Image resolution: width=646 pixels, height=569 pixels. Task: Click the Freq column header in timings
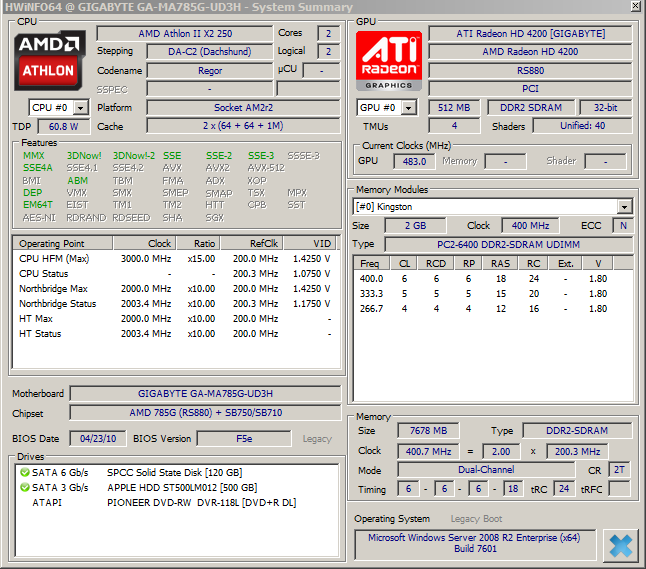(x=372, y=263)
